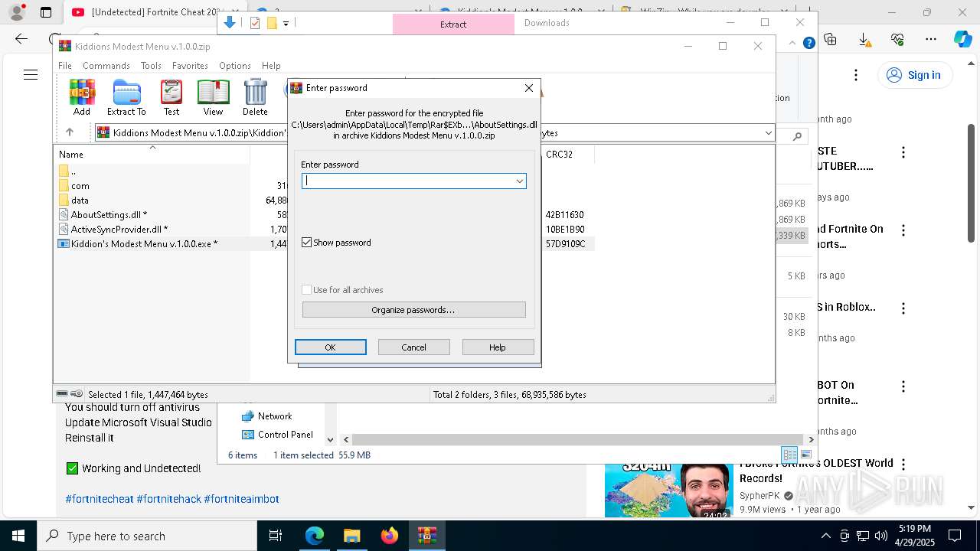
Task: Open File Explorer from the taskbar
Action: pos(351,536)
